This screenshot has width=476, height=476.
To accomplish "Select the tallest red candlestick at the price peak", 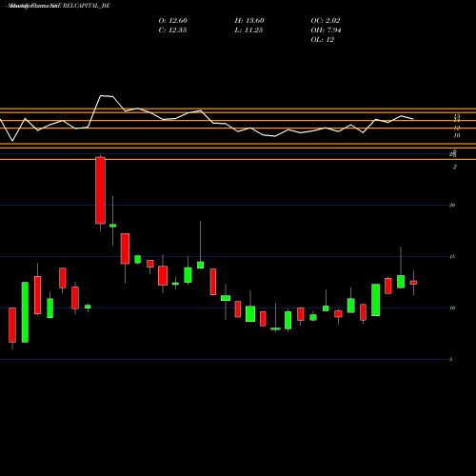I will 100,190.
